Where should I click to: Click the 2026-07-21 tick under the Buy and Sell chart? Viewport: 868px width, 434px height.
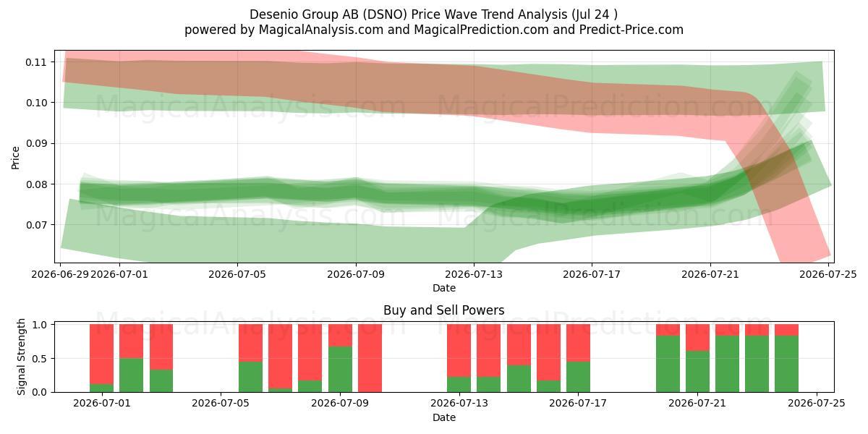[697, 404]
